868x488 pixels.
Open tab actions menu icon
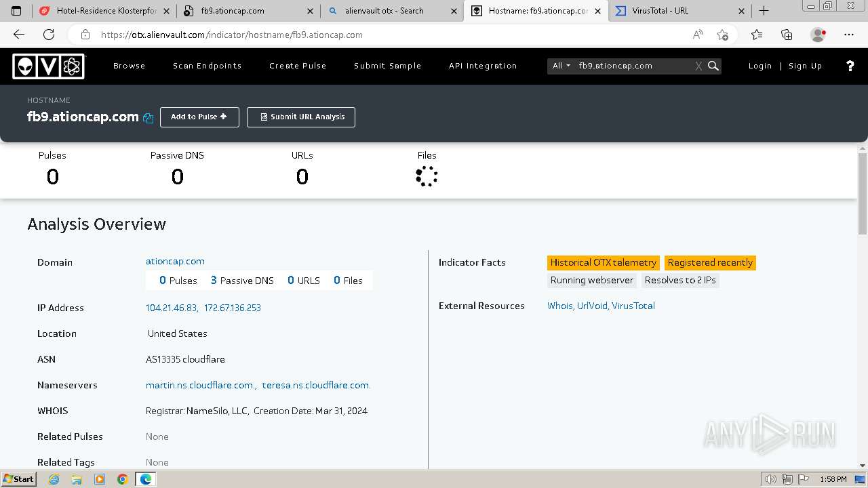[x=17, y=11]
